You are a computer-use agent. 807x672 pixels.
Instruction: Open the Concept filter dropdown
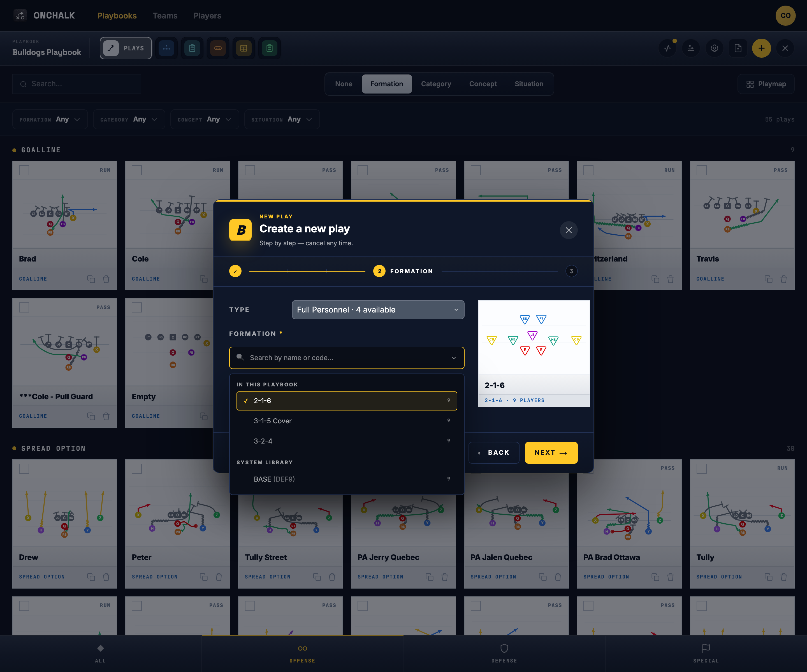point(205,120)
